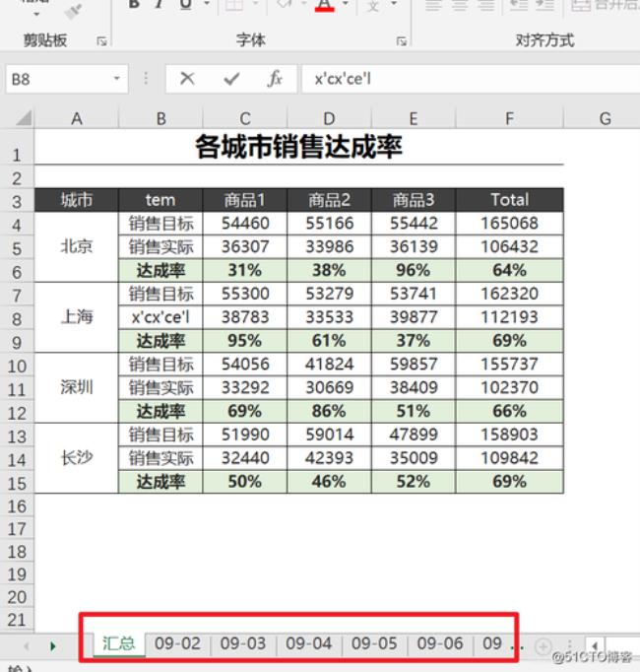
Task: Click the cell with value 59857
Action: (x=413, y=364)
